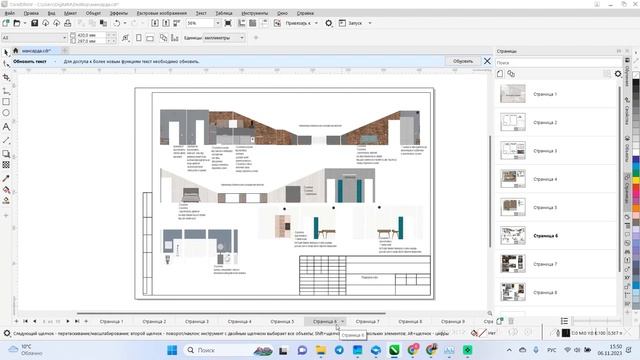
Task: Open the Таблица menu
Action: pos(224,13)
